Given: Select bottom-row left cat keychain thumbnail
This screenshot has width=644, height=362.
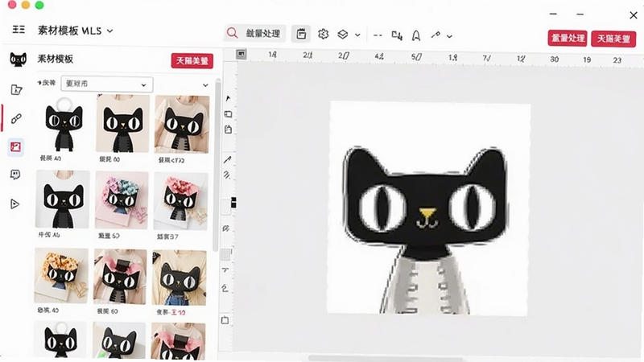Looking at the screenshot, I should pyautogui.click(x=60, y=340).
